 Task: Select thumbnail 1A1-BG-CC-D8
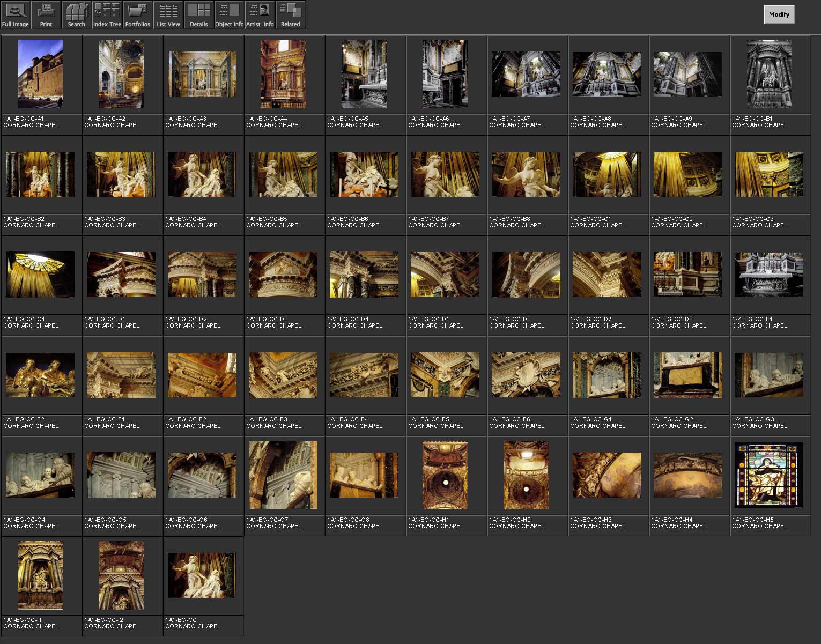688,275
